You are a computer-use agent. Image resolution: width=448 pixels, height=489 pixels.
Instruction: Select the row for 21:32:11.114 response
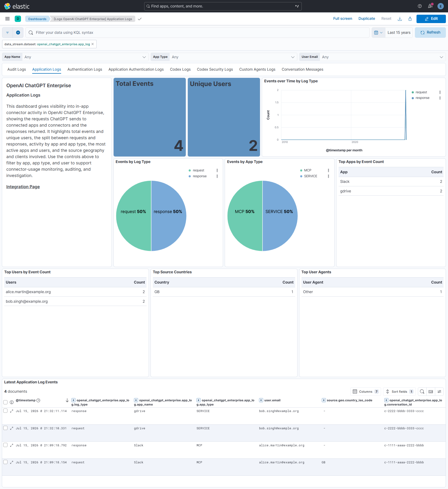(5, 411)
